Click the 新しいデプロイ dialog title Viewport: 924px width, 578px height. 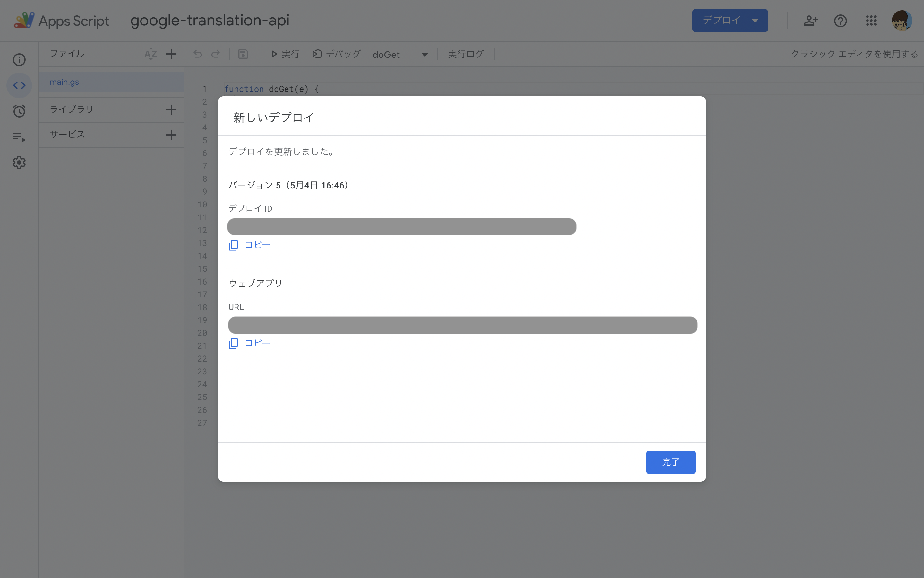[273, 117]
